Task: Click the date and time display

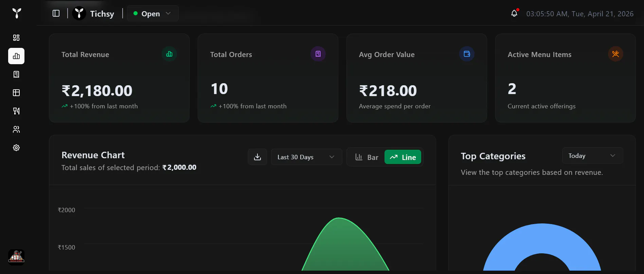Action: (580, 14)
